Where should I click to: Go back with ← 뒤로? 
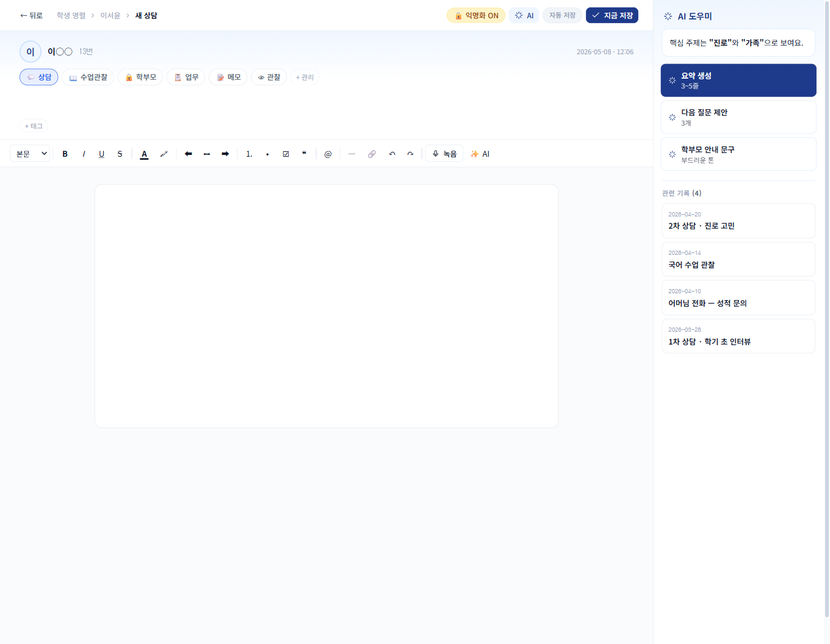point(31,15)
